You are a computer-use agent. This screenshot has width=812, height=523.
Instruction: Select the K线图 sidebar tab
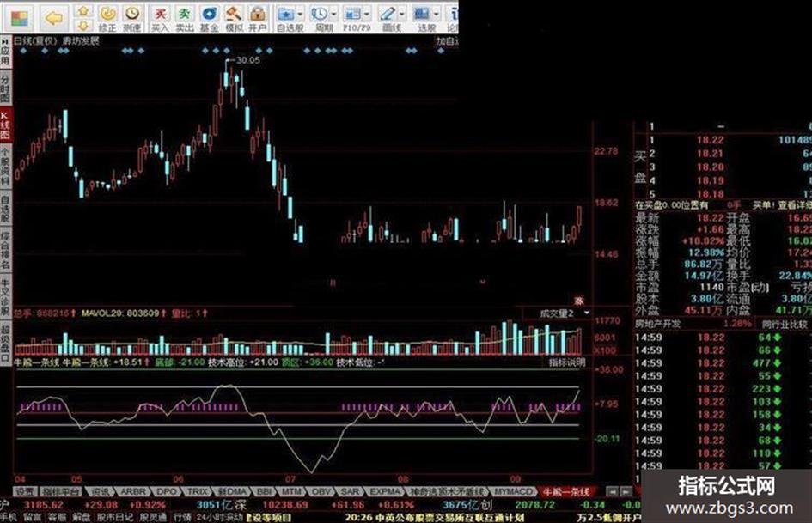point(5,125)
